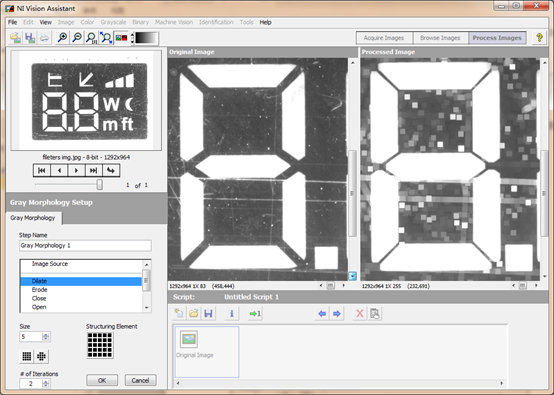554x395 pixels.
Task: Open the Script information icon
Action: [232, 313]
